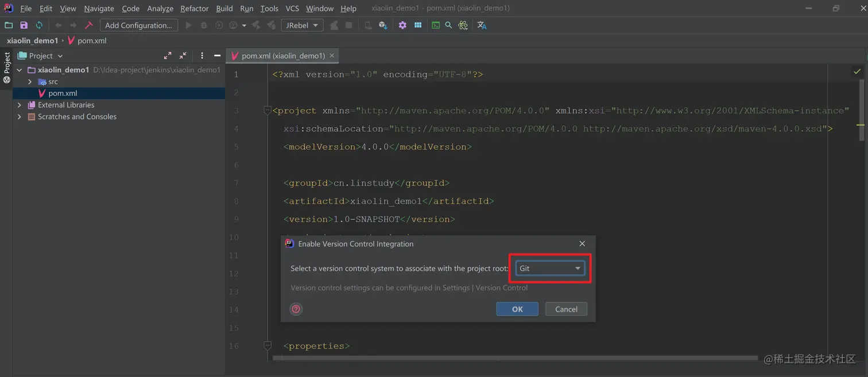Screen dimensions: 868x377
Task: Open the Tools menu
Action: pyautogui.click(x=269, y=8)
